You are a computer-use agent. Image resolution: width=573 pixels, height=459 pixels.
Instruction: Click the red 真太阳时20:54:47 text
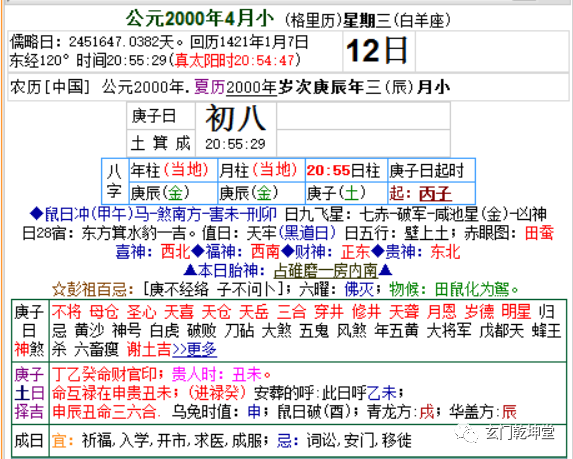(235, 60)
